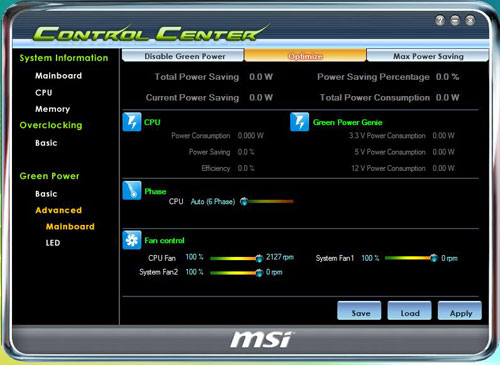Open System Information section
Screen dimensions: 500x365
click(x=64, y=58)
